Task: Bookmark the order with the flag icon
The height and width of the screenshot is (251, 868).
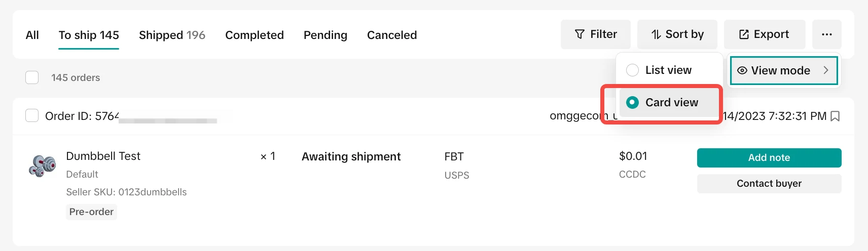Action: coord(835,116)
